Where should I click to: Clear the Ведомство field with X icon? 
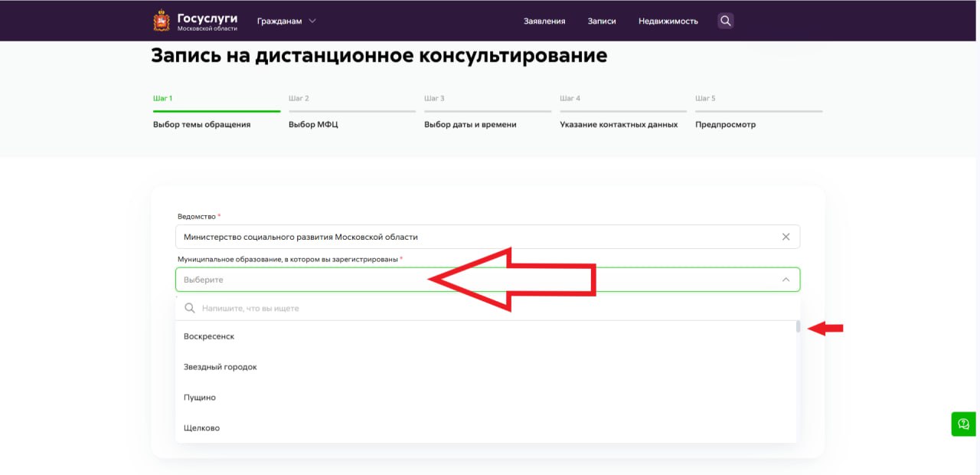pyautogui.click(x=786, y=237)
